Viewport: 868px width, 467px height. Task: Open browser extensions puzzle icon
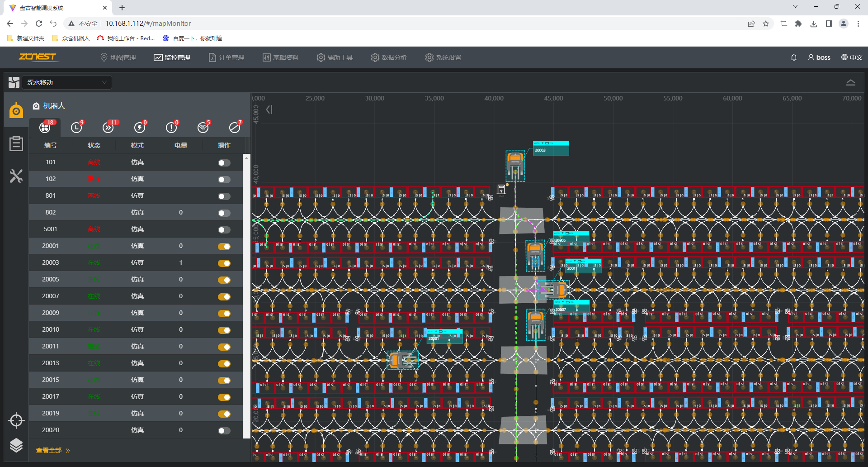pyautogui.click(x=798, y=24)
